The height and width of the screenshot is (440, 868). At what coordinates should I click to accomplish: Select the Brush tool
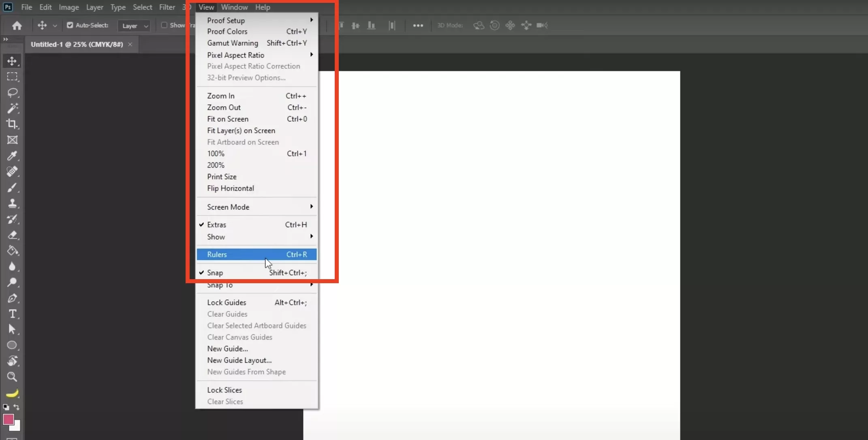[12, 187]
